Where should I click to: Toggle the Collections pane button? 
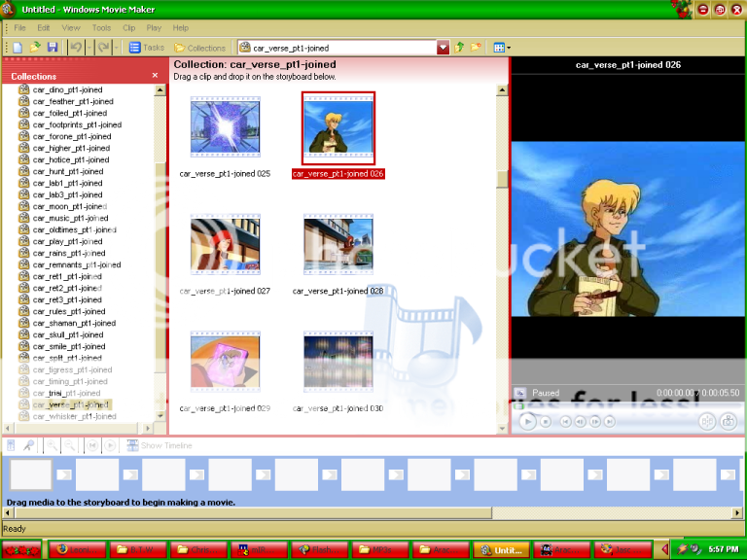point(199,48)
